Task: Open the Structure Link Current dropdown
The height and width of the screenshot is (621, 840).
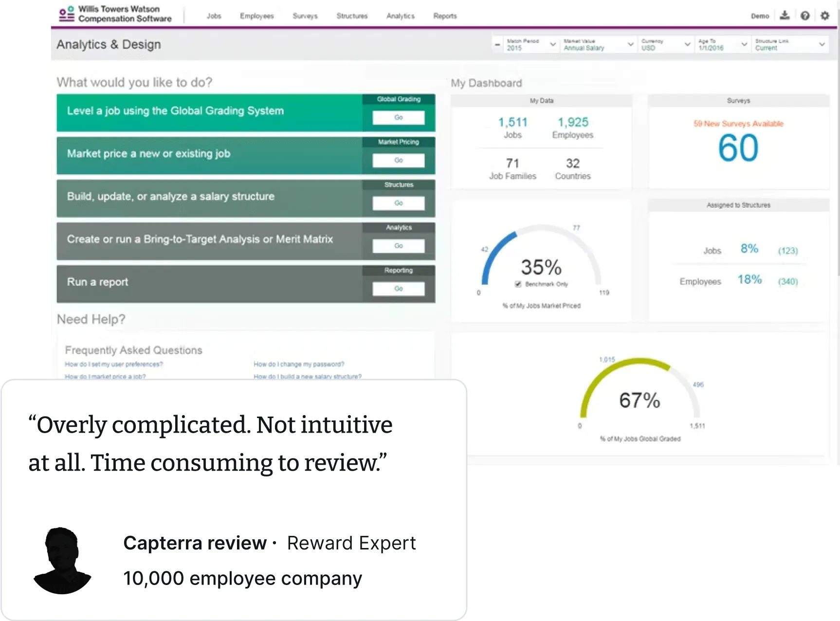Action: tap(789, 44)
